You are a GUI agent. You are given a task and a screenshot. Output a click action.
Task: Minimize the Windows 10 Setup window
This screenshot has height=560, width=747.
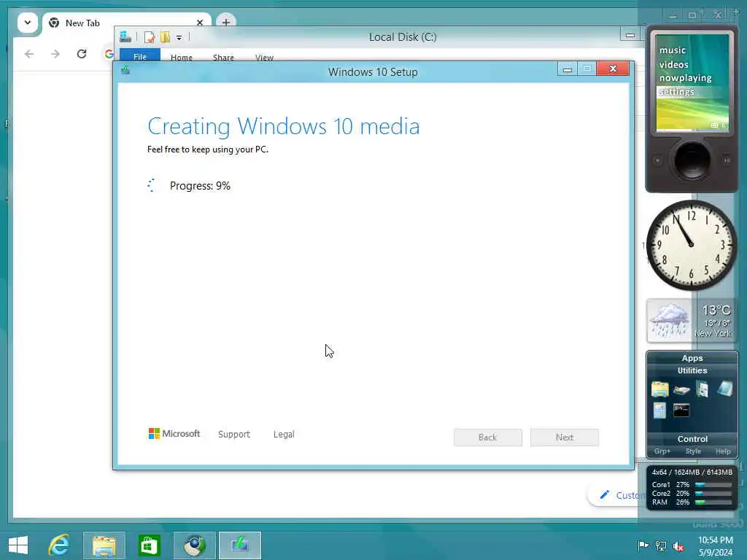[x=567, y=69]
